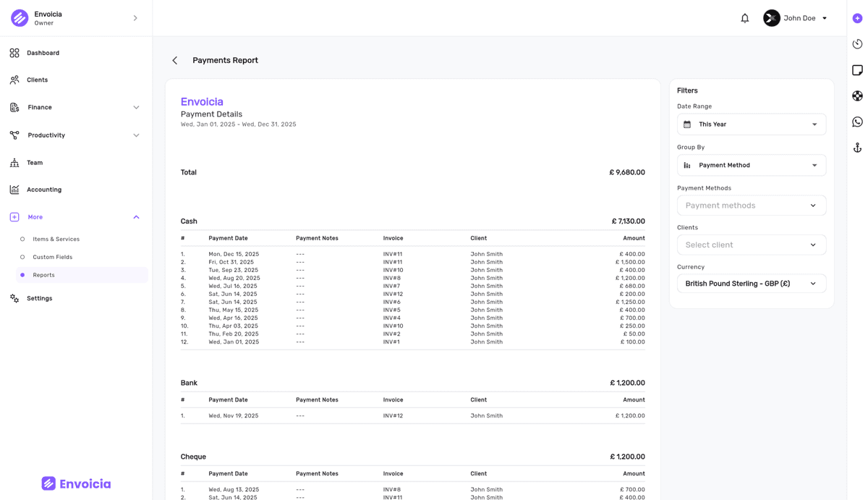868x500 pixels.
Task: Open the timer icon in the right strip
Action: [857, 43]
